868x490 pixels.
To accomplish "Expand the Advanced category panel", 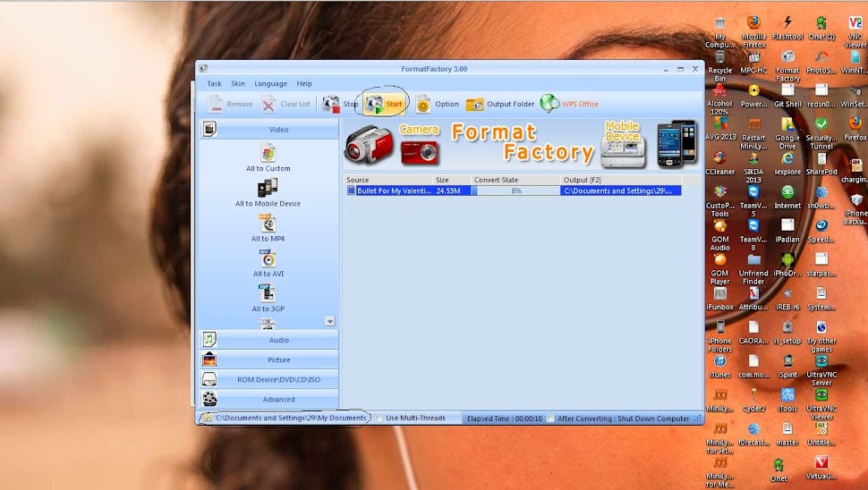I will (269, 400).
